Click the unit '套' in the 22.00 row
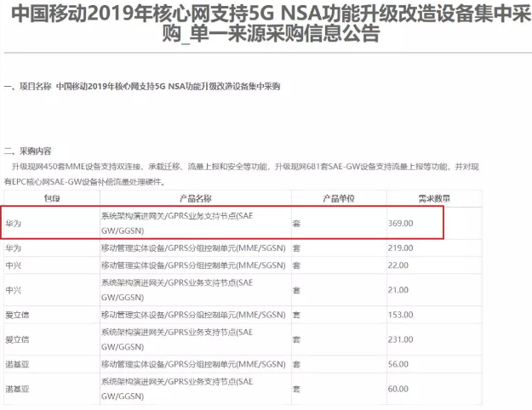This screenshot has height=410, width=532. (x=296, y=265)
